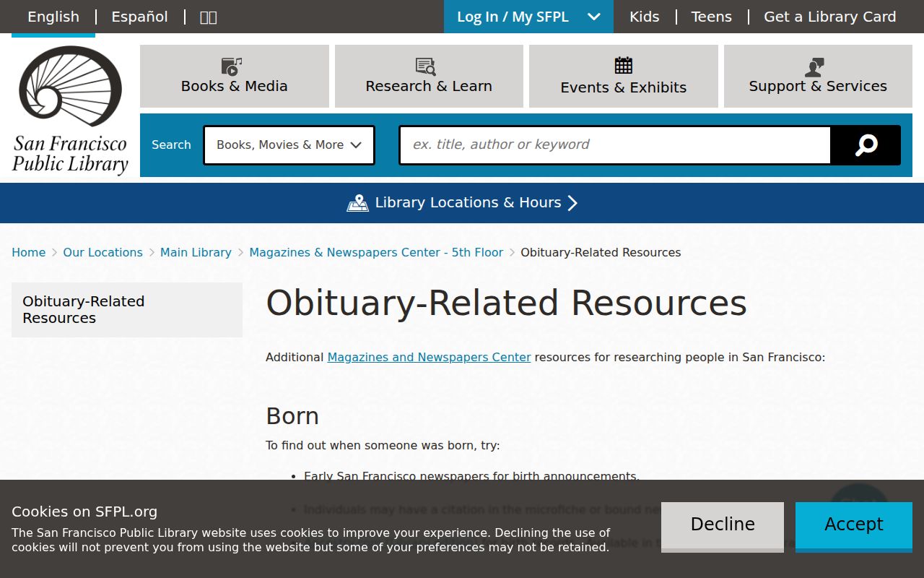
Task: Open the Events & Exhibits menu
Action: coord(624,76)
